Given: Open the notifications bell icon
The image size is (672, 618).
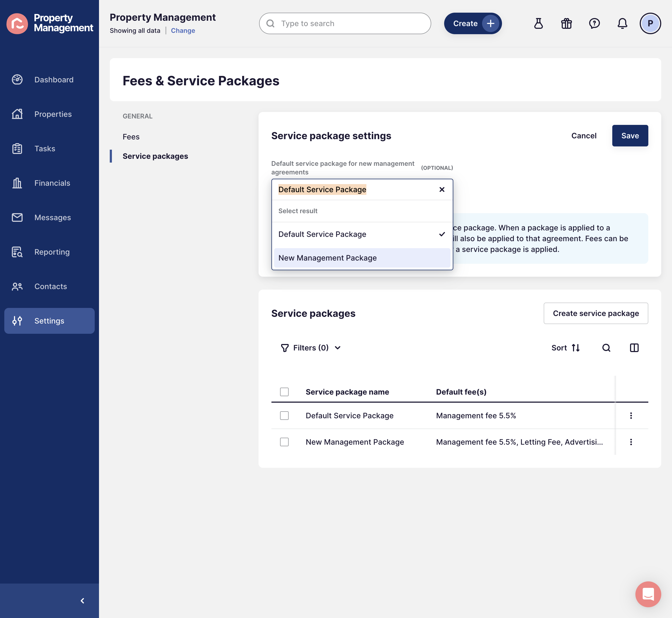Looking at the screenshot, I should coord(622,23).
